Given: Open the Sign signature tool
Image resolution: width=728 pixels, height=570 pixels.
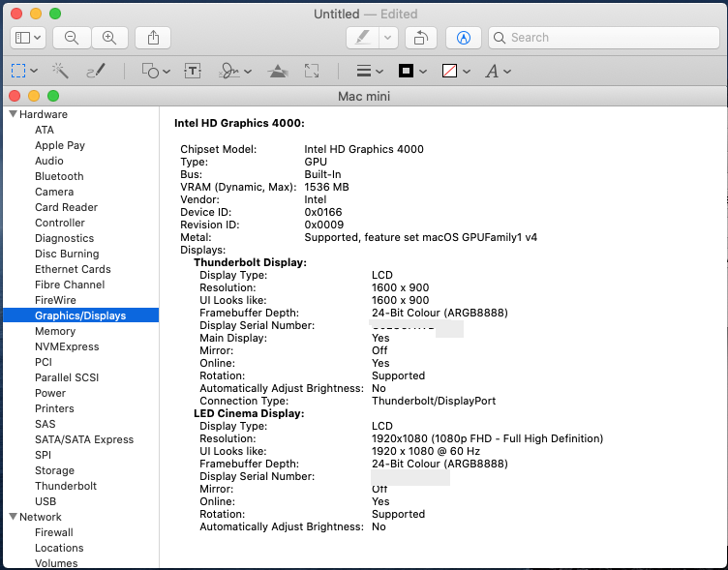Looking at the screenshot, I should 229,71.
